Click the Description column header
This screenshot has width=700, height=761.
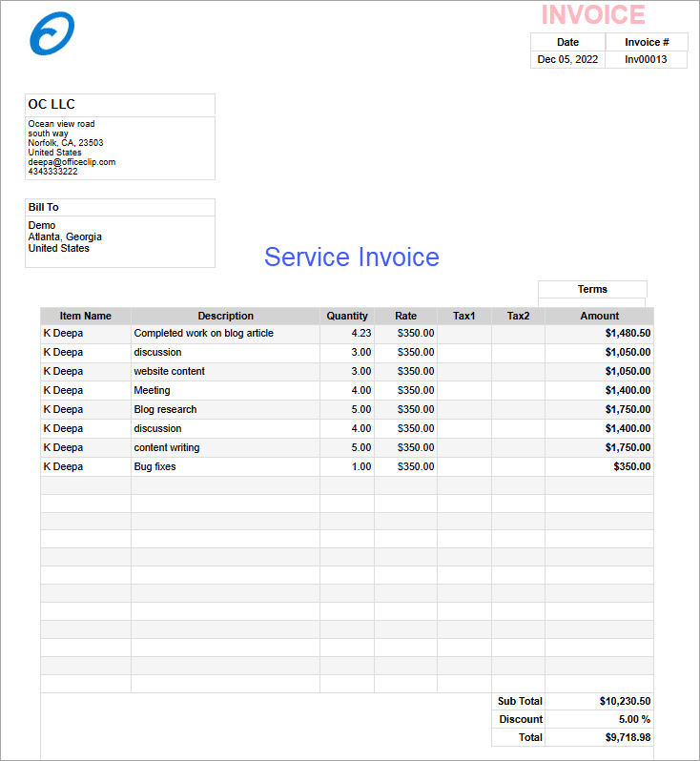(x=225, y=316)
